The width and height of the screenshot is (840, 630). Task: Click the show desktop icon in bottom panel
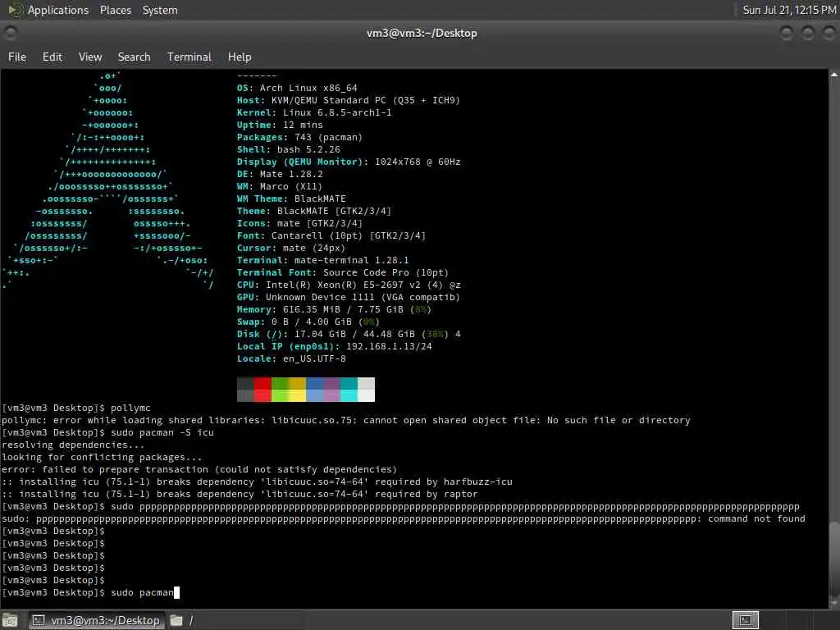tap(10, 620)
